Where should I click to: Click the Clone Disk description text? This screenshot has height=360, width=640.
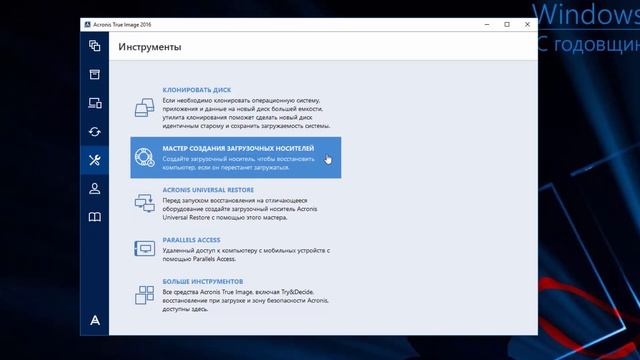[246, 113]
